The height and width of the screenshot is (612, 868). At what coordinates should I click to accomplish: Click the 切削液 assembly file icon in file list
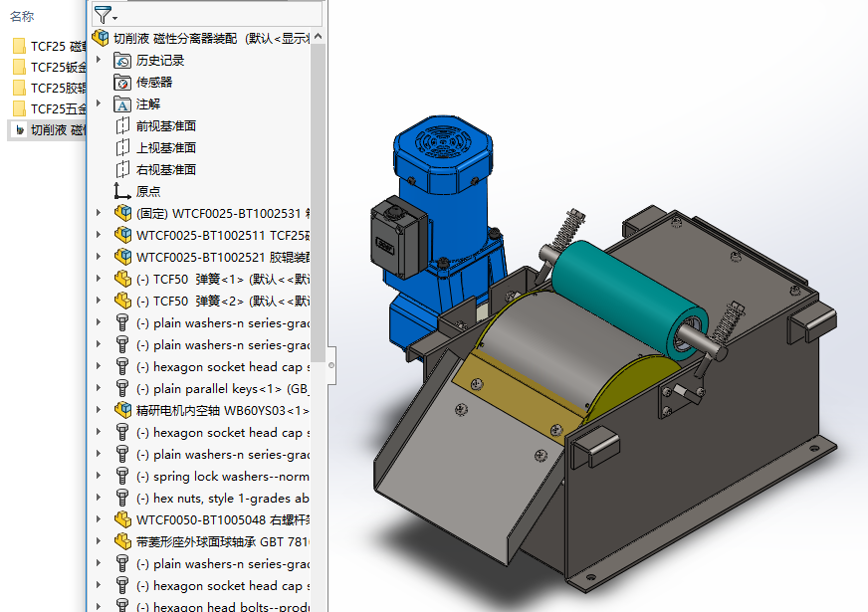19,130
